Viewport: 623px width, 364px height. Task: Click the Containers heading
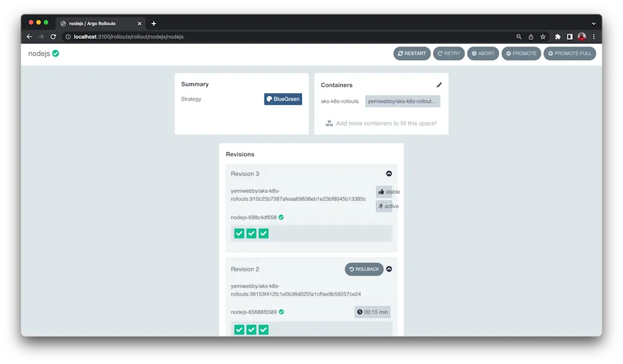pyautogui.click(x=337, y=85)
